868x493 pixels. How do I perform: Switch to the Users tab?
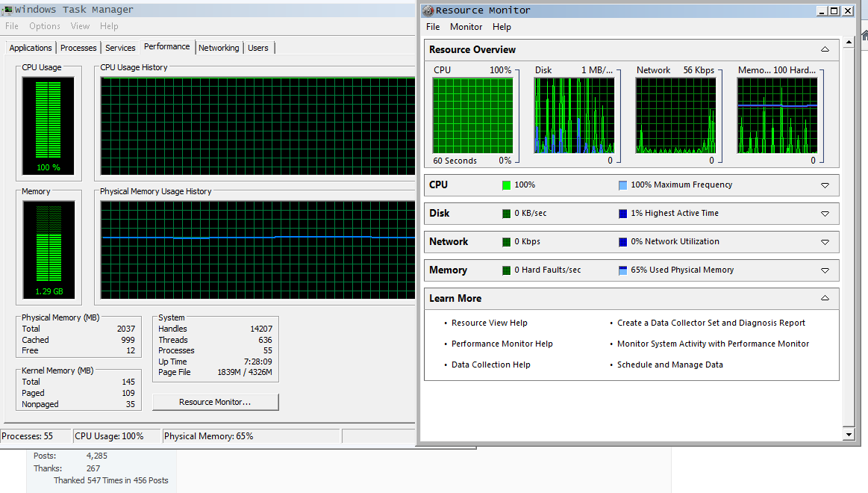click(x=258, y=48)
